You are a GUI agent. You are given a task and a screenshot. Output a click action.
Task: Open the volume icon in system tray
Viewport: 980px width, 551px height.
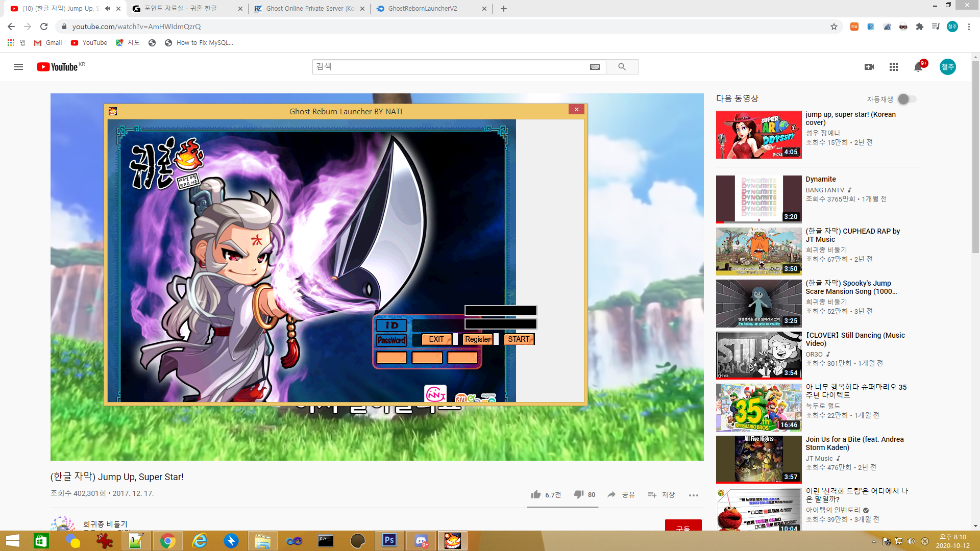point(911,541)
